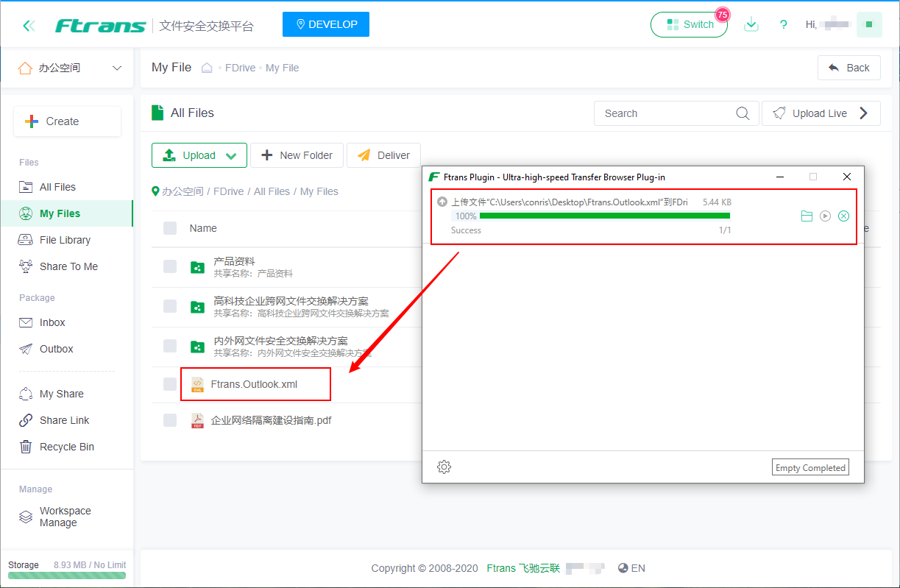Click the resume play icon in Ftrans Plugin
The height and width of the screenshot is (588, 900).
(825, 216)
